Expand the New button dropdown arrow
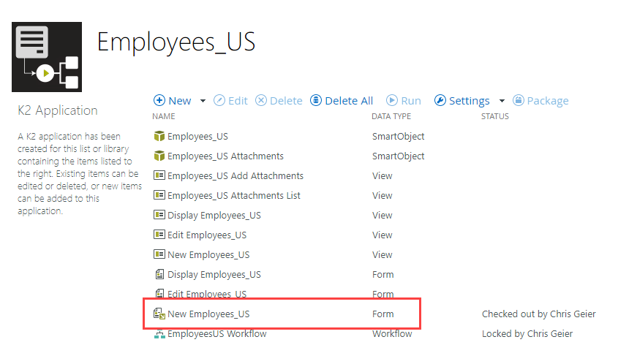The width and height of the screenshot is (618, 364). click(x=203, y=101)
